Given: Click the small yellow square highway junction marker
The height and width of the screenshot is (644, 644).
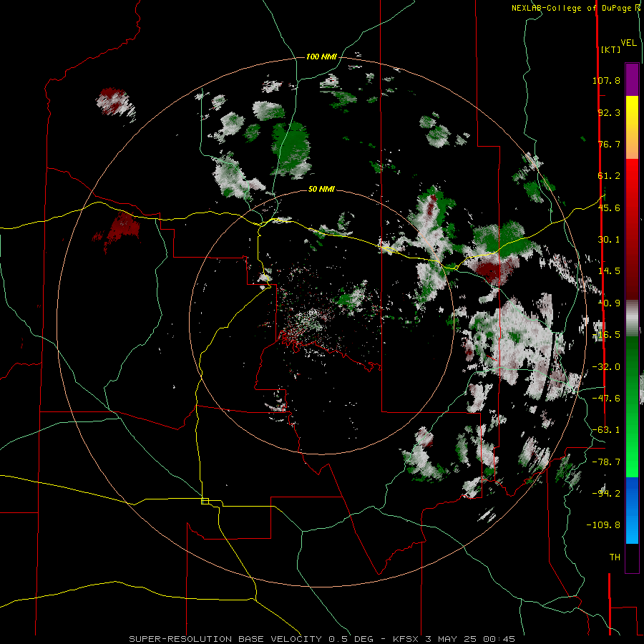Looking at the screenshot, I should [205, 501].
